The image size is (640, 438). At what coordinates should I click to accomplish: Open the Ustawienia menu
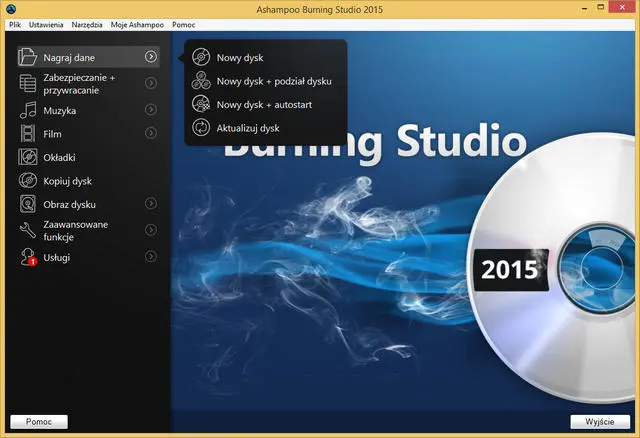[46, 24]
